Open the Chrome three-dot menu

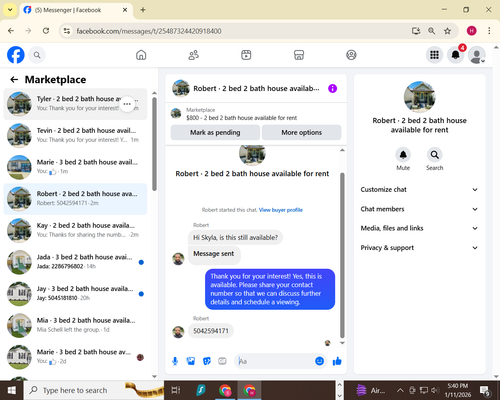(x=489, y=31)
